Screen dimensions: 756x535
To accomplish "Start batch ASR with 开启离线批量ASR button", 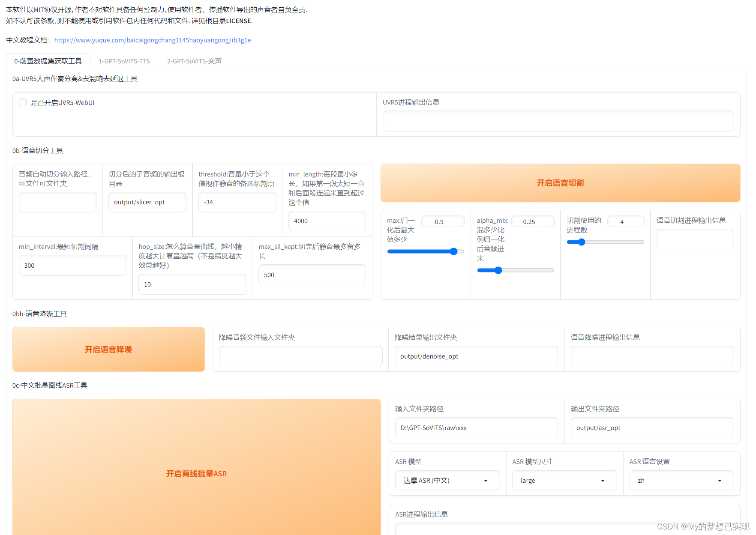I will 196,474.
